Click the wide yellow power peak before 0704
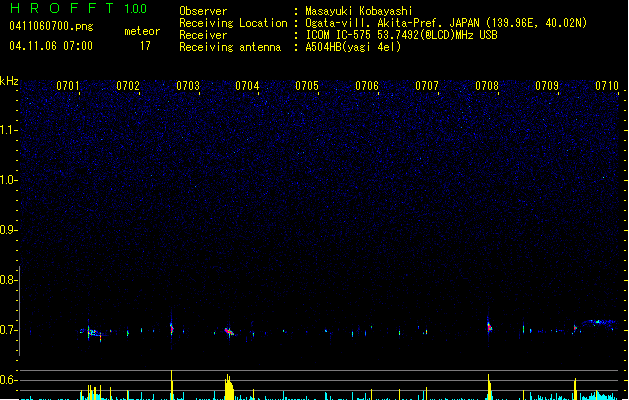This screenshot has width=629, height=400. pos(229,387)
